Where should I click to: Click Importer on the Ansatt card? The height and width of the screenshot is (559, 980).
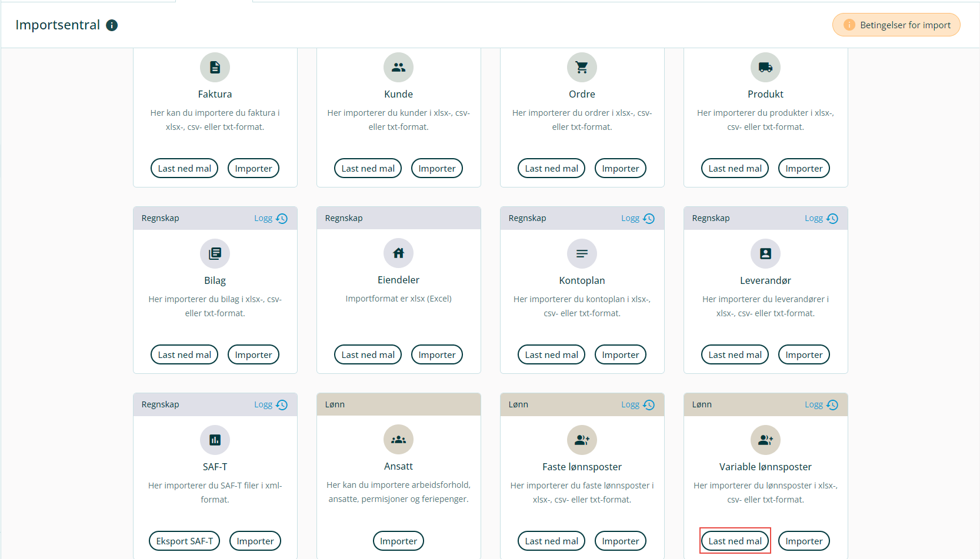tap(398, 541)
